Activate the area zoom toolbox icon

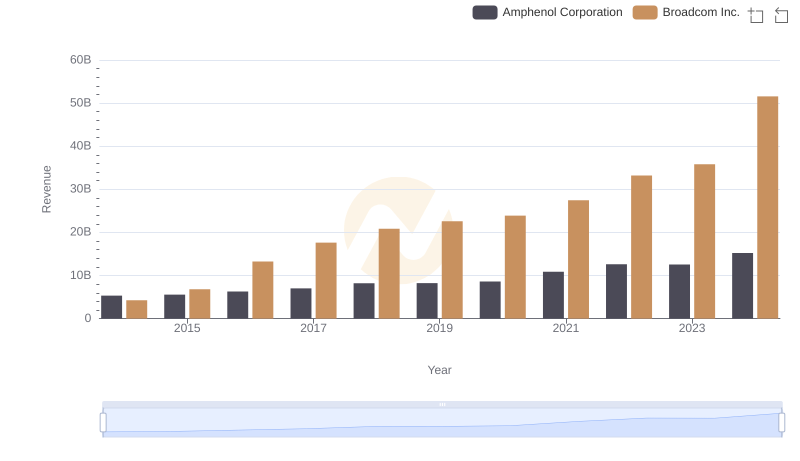point(756,15)
